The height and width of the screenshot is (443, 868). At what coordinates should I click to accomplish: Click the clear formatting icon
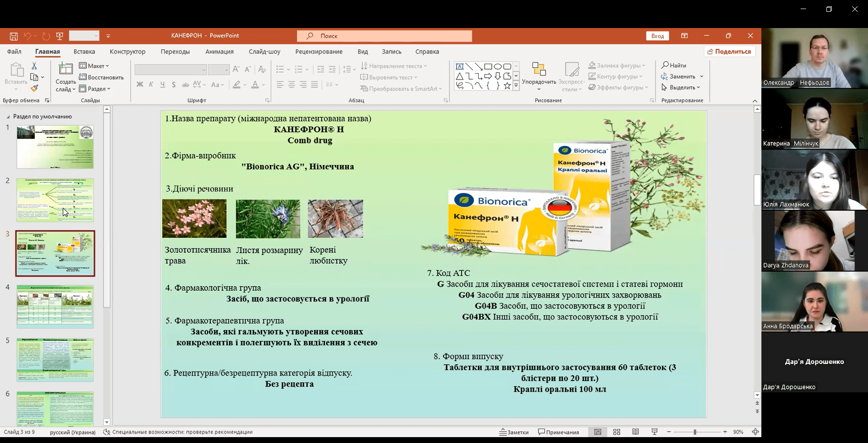tap(262, 69)
